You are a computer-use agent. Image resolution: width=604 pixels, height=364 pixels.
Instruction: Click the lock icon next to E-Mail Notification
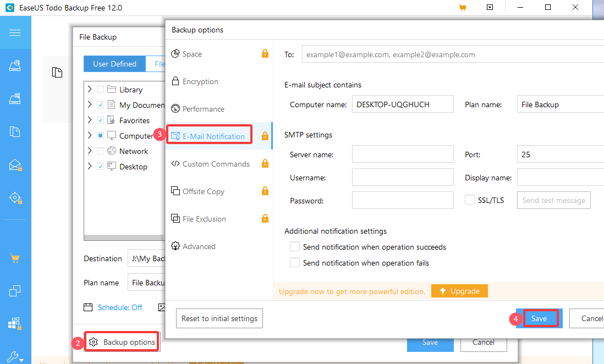265,136
